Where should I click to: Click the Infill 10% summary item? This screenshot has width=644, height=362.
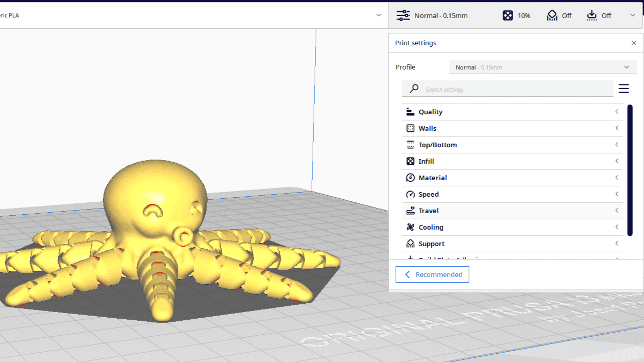click(517, 15)
